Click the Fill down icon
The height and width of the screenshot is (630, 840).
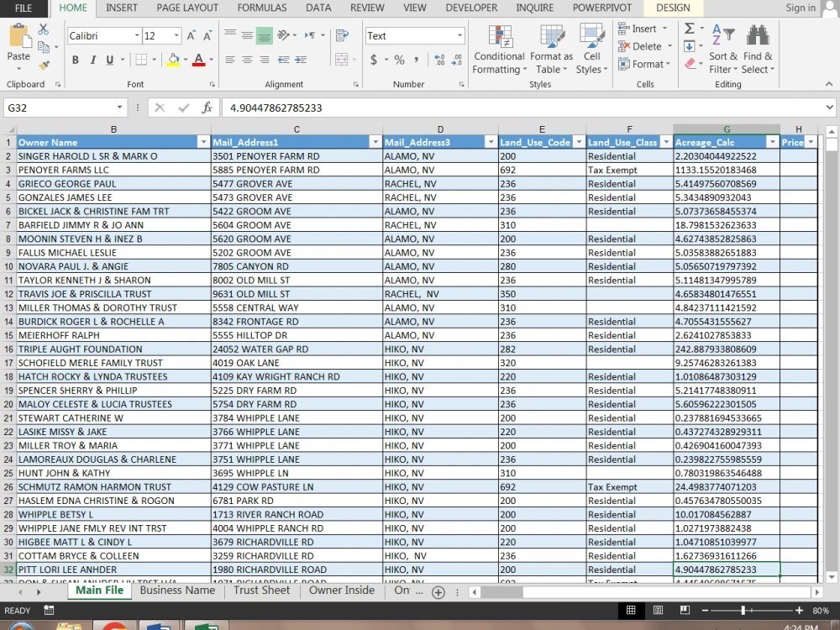pos(690,46)
